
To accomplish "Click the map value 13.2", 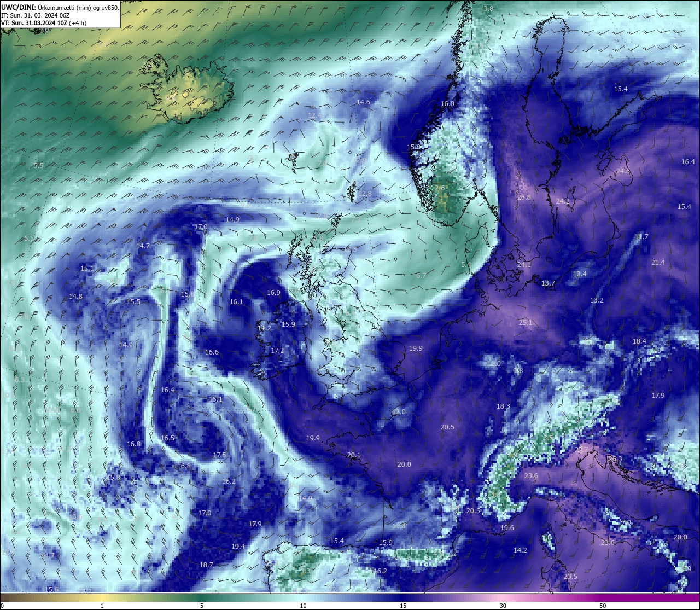I will 597,300.
